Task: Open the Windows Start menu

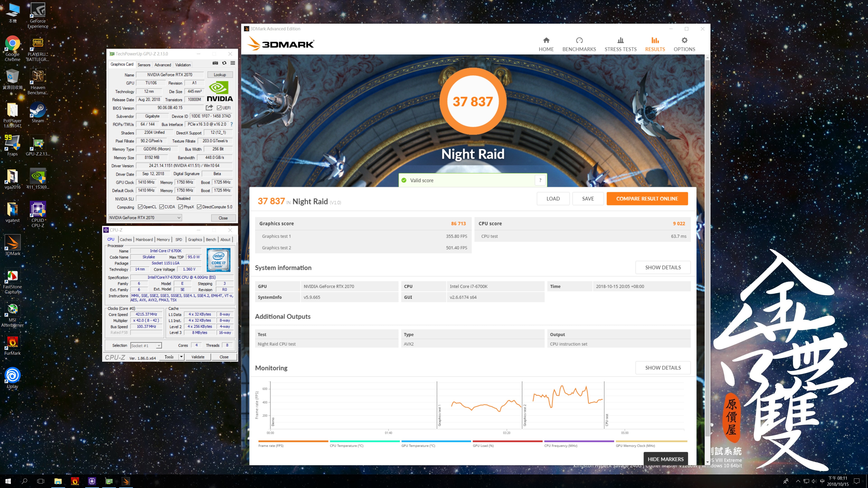Action: [x=8, y=481]
